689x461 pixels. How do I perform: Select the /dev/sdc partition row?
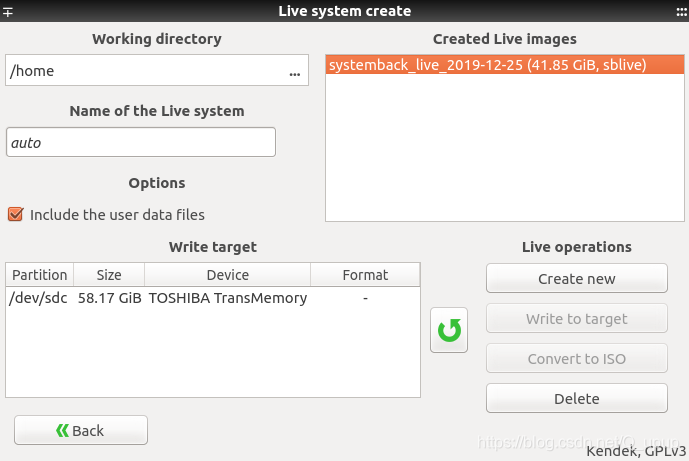click(213, 298)
